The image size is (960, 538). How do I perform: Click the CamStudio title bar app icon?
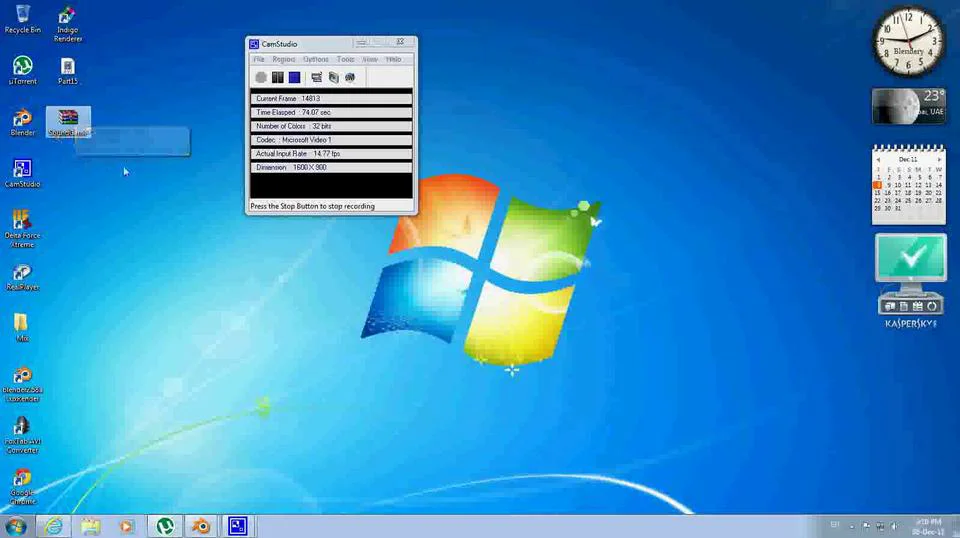click(254, 44)
